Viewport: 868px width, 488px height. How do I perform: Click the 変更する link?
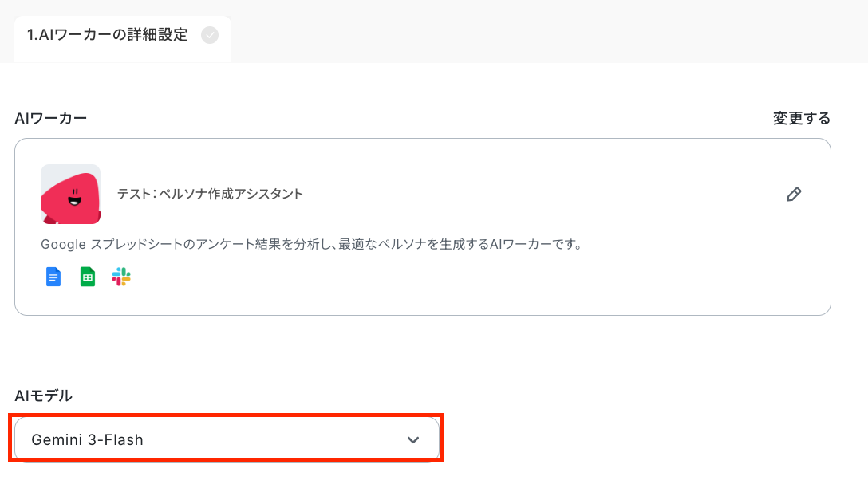801,118
